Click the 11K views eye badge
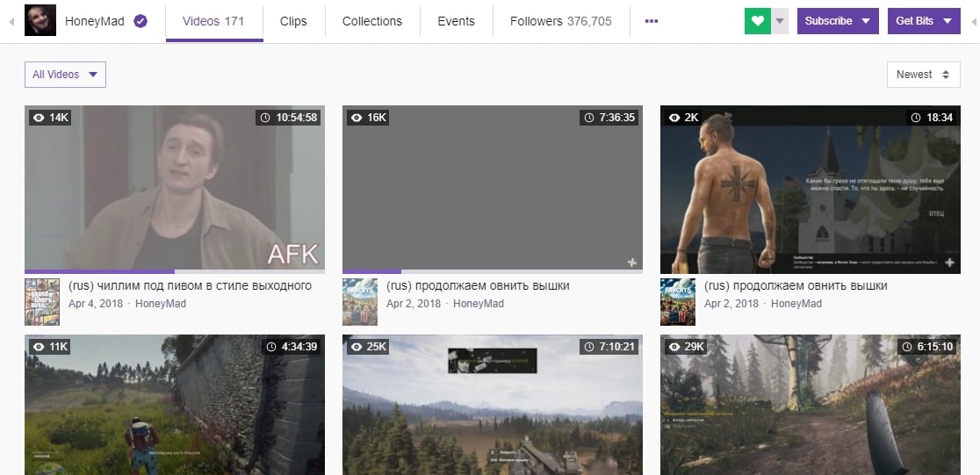 pyautogui.click(x=50, y=347)
